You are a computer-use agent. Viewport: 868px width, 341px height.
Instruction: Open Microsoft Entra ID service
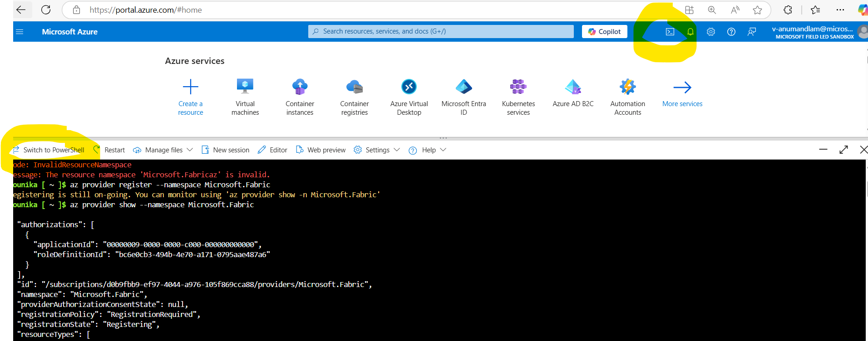pos(464,97)
